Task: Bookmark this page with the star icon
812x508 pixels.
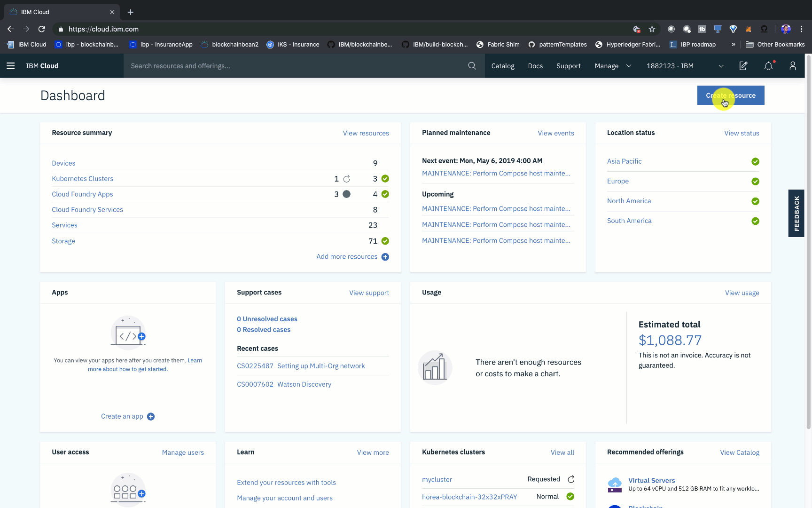Action: [652, 29]
